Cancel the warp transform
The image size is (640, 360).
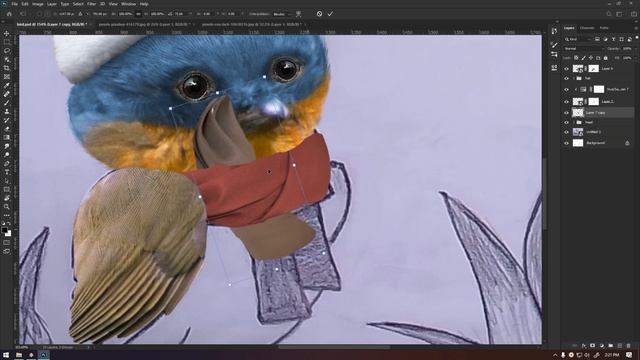[319, 13]
